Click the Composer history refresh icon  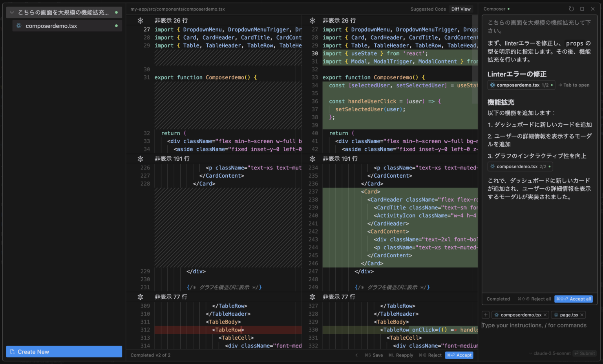pos(571,9)
